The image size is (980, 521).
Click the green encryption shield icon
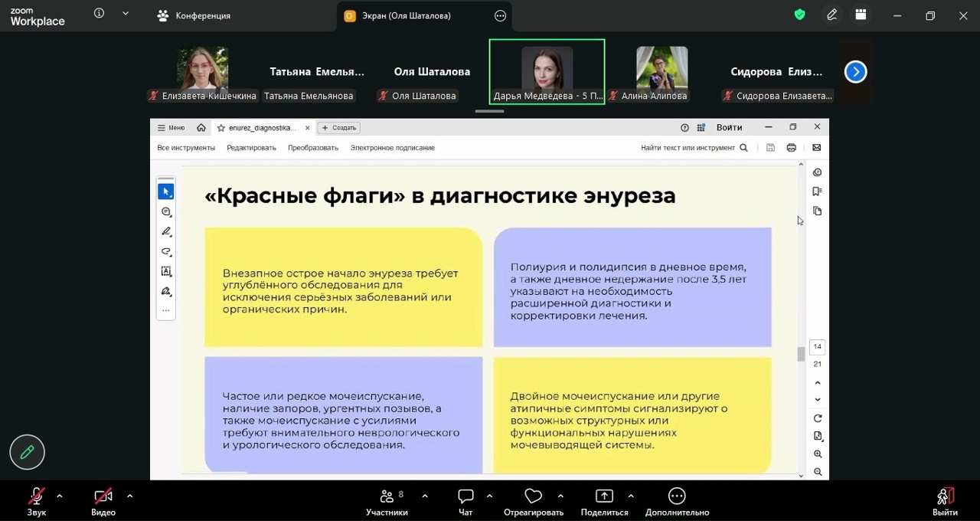[x=799, y=15]
